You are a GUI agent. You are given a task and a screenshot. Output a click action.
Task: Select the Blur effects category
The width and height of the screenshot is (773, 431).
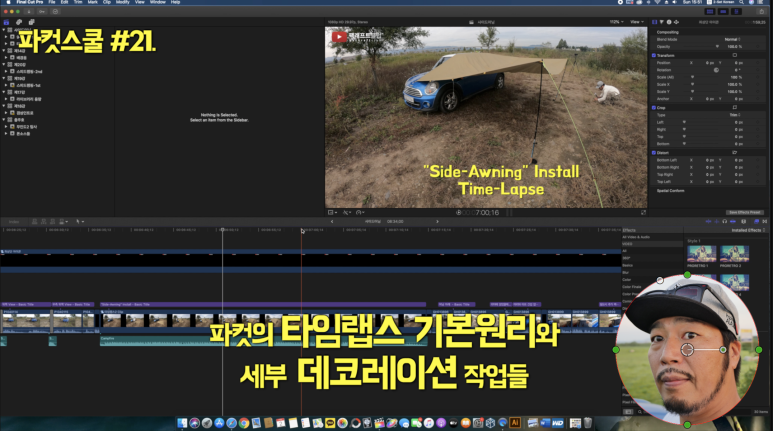[x=626, y=272]
